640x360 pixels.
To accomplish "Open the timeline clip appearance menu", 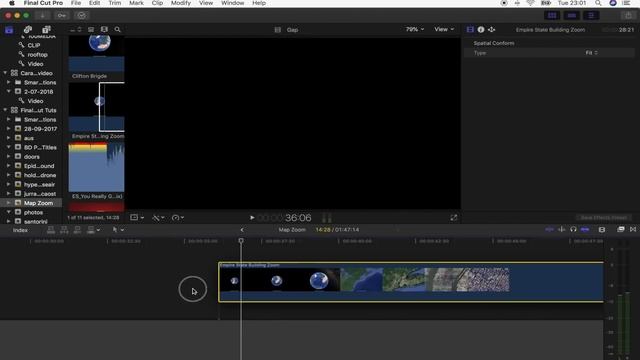I will click(x=602, y=230).
